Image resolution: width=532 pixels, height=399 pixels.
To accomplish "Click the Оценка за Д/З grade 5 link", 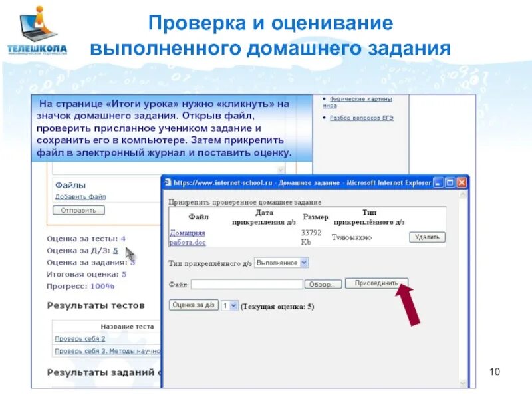I will click(x=115, y=251).
